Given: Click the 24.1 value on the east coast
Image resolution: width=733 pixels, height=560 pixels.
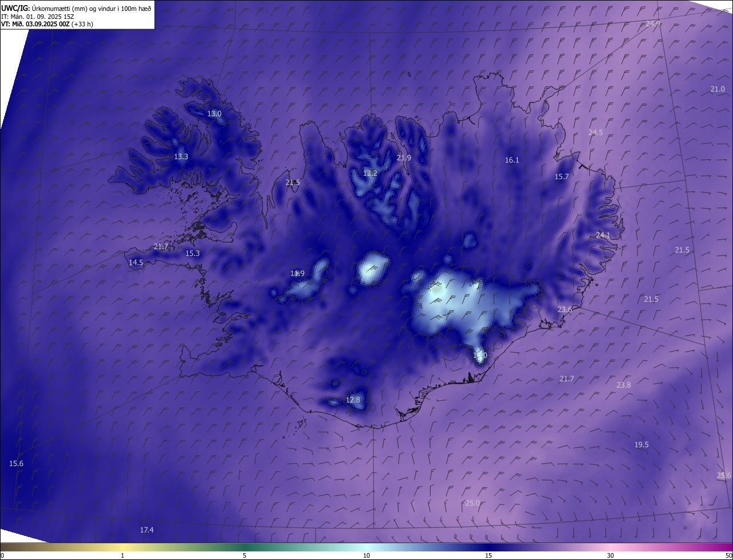Looking at the screenshot, I should (x=603, y=235).
